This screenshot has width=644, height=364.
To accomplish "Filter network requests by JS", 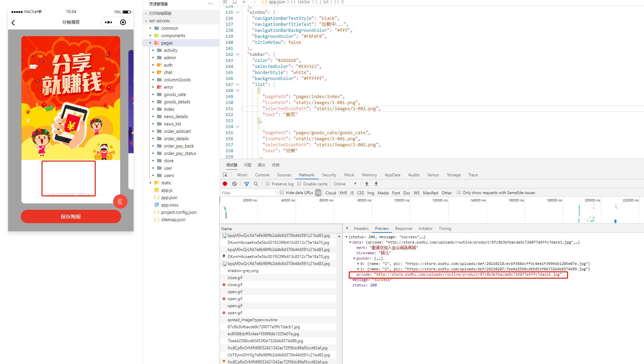I will coord(352,193).
